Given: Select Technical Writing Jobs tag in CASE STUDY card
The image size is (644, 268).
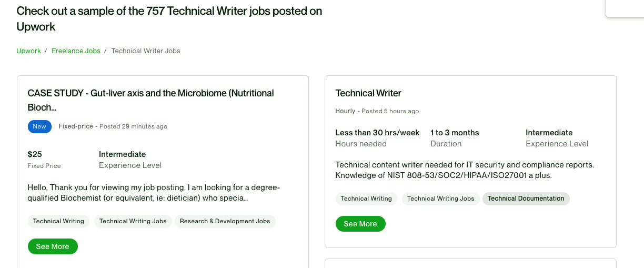Looking at the screenshot, I should point(133,221).
